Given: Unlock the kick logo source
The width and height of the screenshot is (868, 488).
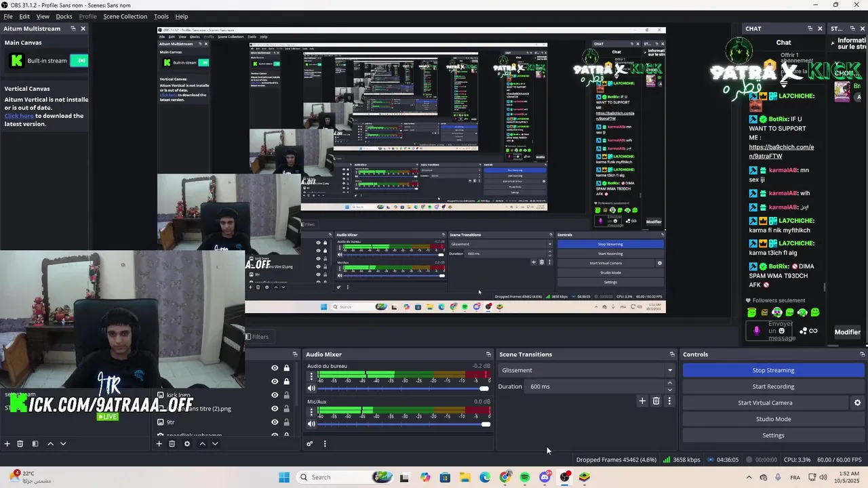Looking at the screenshot, I should (x=286, y=395).
